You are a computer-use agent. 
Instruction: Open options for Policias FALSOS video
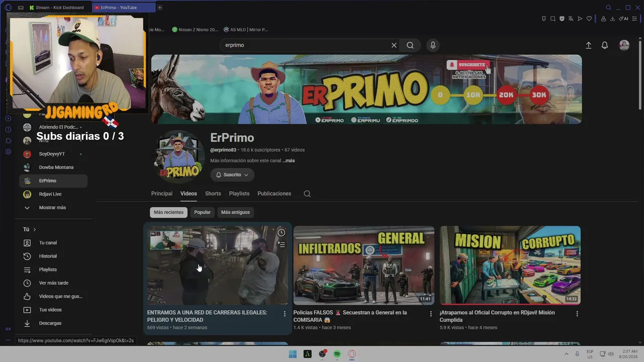[431, 314]
